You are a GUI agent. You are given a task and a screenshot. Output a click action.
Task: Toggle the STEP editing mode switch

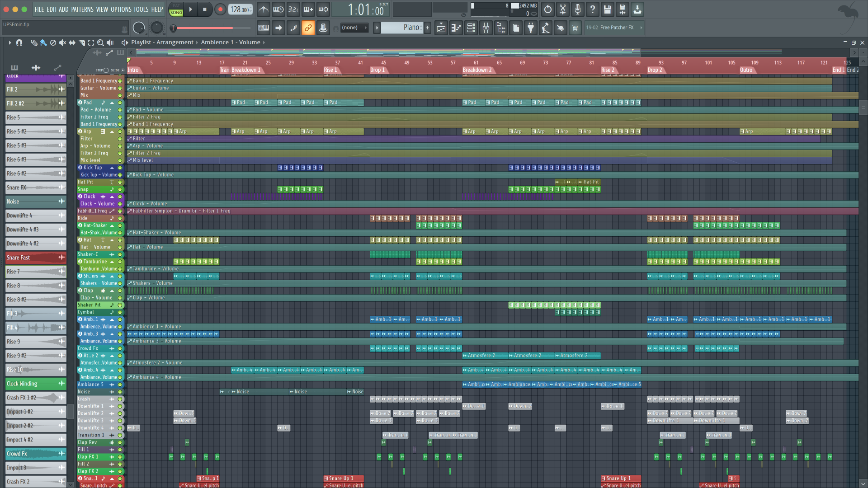[106, 70]
